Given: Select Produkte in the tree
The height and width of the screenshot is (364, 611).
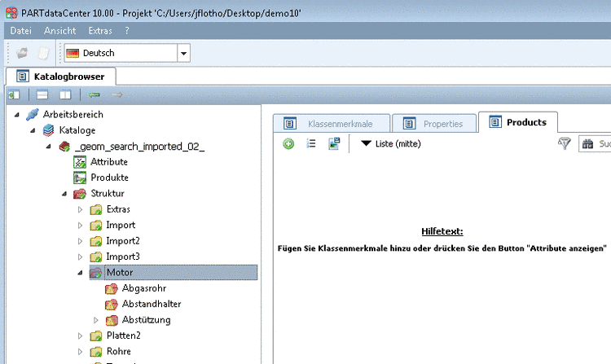Looking at the screenshot, I should click(x=109, y=178).
